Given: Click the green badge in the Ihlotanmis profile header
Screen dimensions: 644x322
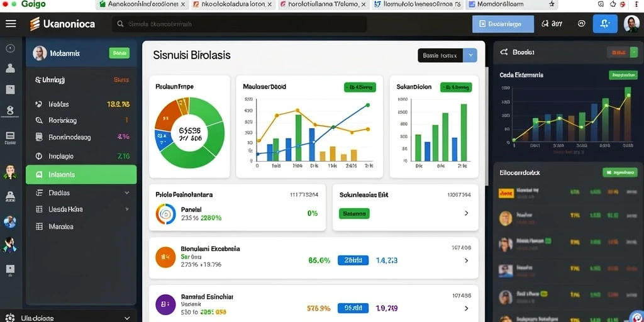Looking at the screenshot, I should click(119, 53).
